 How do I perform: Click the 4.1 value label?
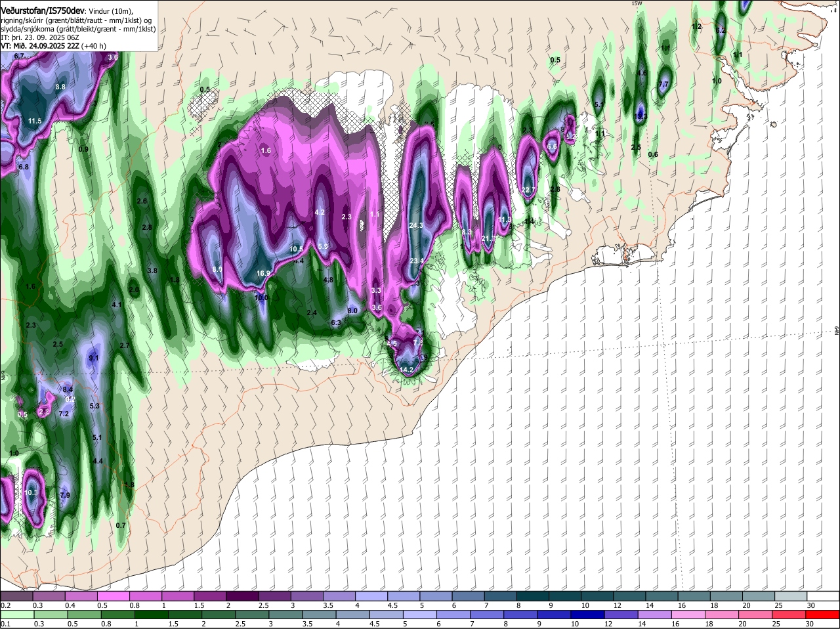(x=117, y=305)
